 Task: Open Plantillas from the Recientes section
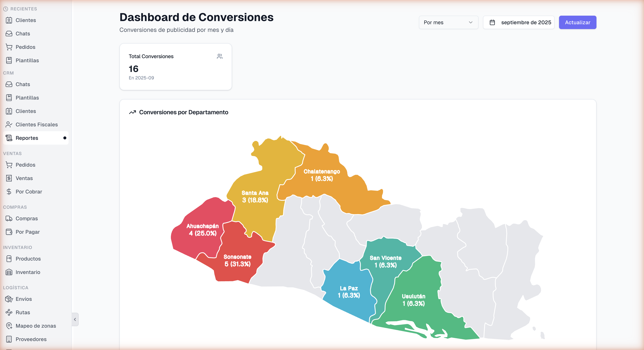(x=27, y=60)
